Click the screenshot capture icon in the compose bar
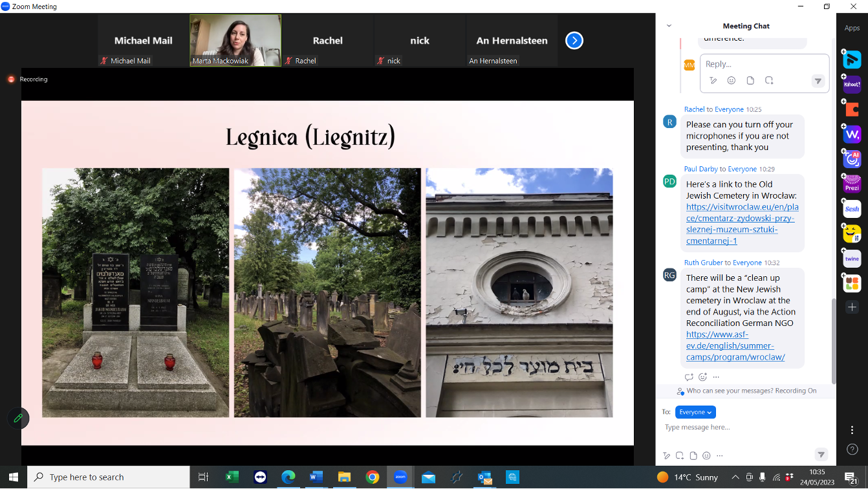The height and width of the screenshot is (489, 868). click(680, 455)
